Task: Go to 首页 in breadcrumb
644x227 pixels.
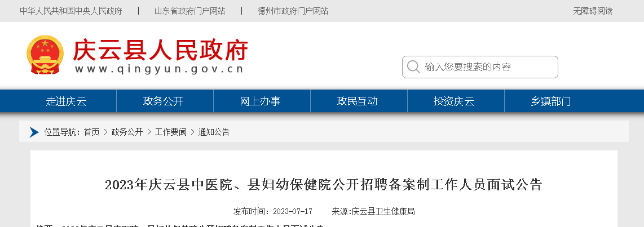Action: [91, 132]
